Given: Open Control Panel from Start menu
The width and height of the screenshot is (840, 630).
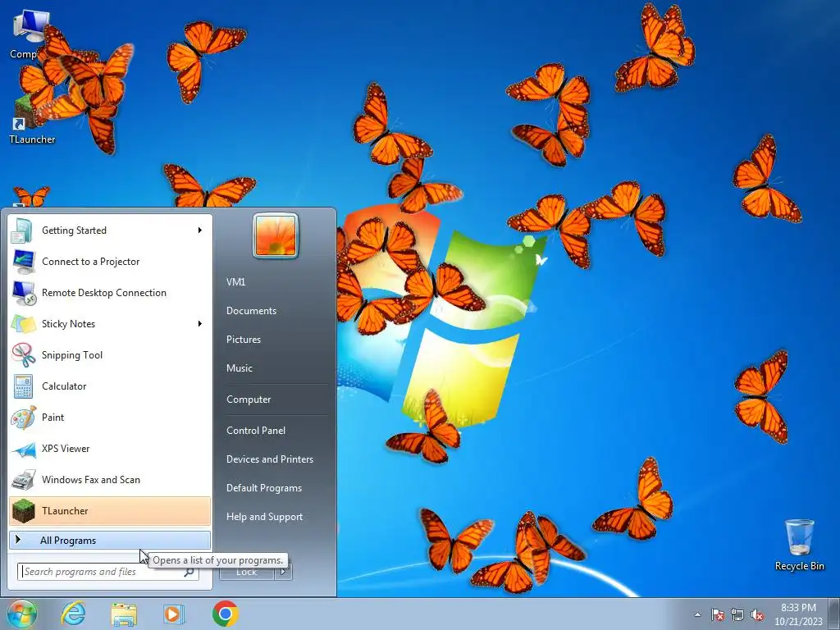Looking at the screenshot, I should click(256, 431).
